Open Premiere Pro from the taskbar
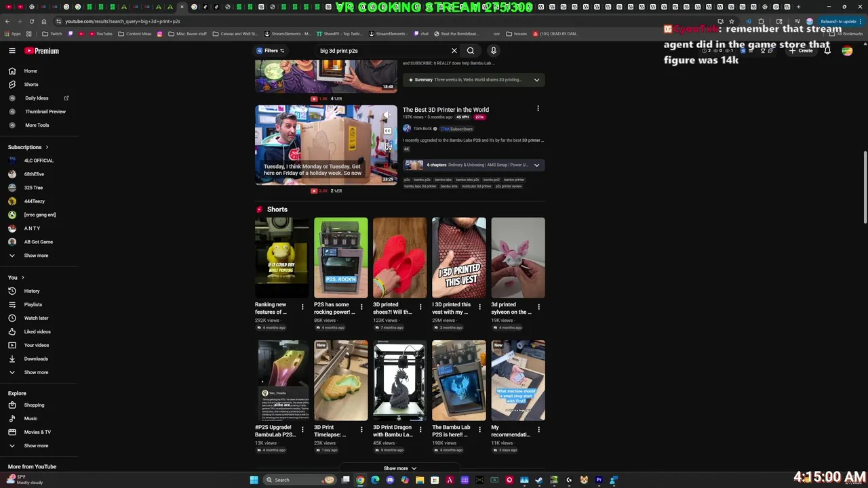This screenshot has width=868, height=488. (x=599, y=480)
